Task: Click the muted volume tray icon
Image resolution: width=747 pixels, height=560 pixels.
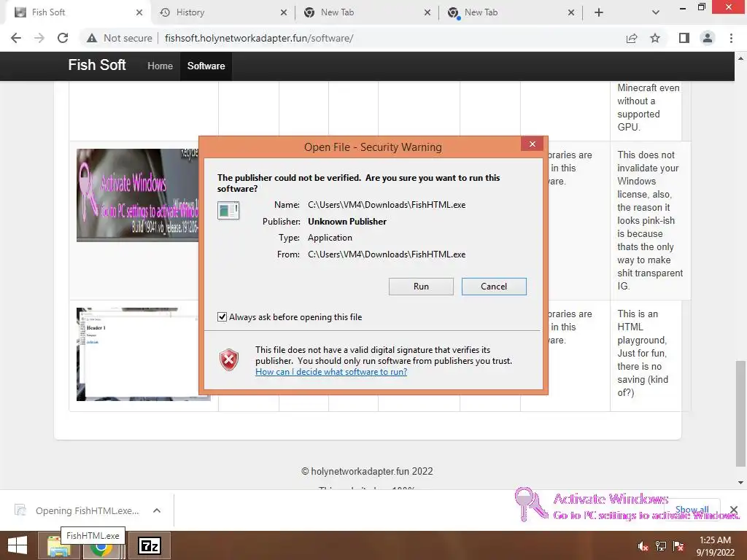Action: (643, 547)
